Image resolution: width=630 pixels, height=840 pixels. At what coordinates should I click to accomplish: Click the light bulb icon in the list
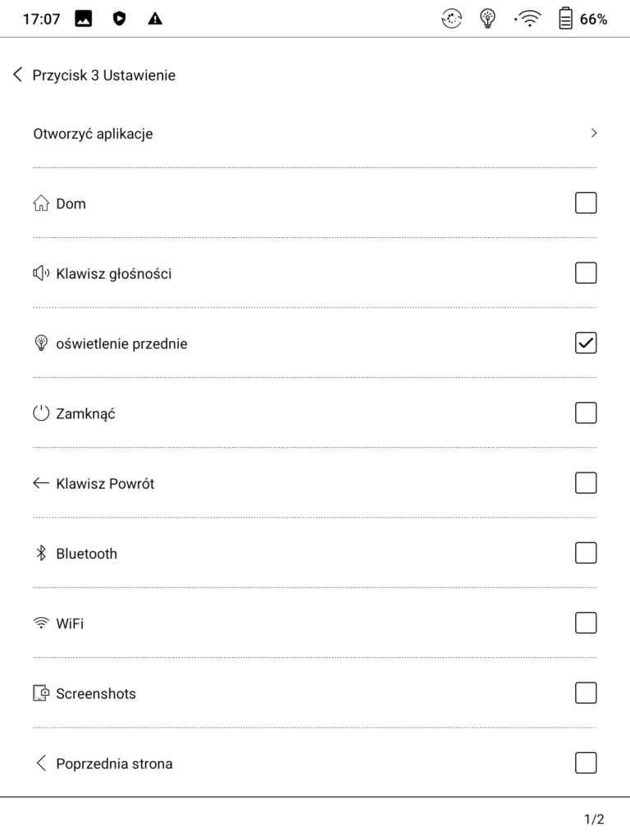point(41,344)
